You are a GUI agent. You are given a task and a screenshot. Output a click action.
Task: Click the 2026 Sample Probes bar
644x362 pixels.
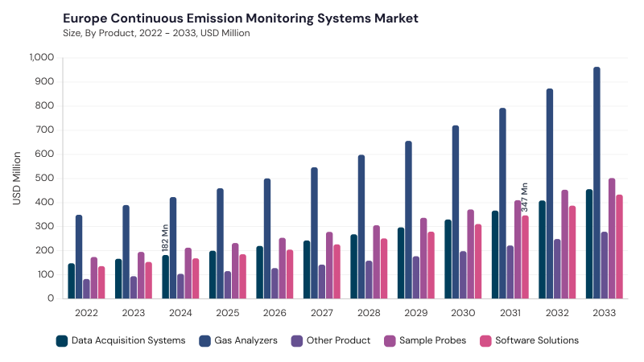point(283,268)
